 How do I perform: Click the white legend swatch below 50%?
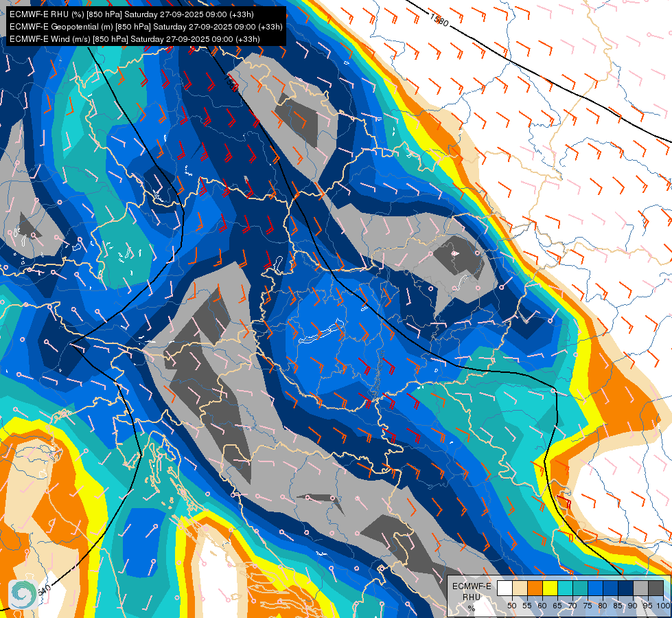tap(505, 588)
